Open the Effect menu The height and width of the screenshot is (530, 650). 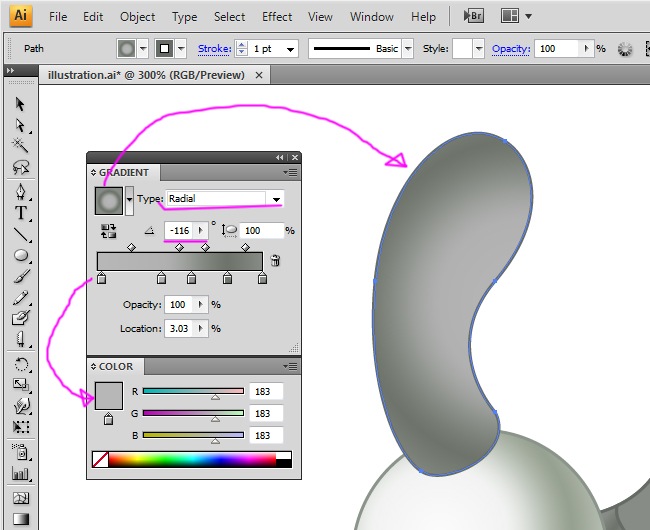pyautogui.click(x=277, y=17)
